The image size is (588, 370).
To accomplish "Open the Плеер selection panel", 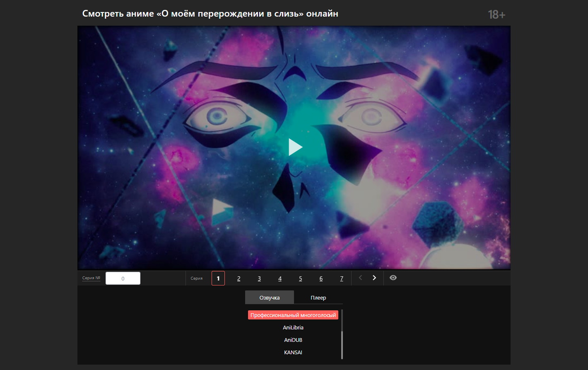I will point(318,297).
